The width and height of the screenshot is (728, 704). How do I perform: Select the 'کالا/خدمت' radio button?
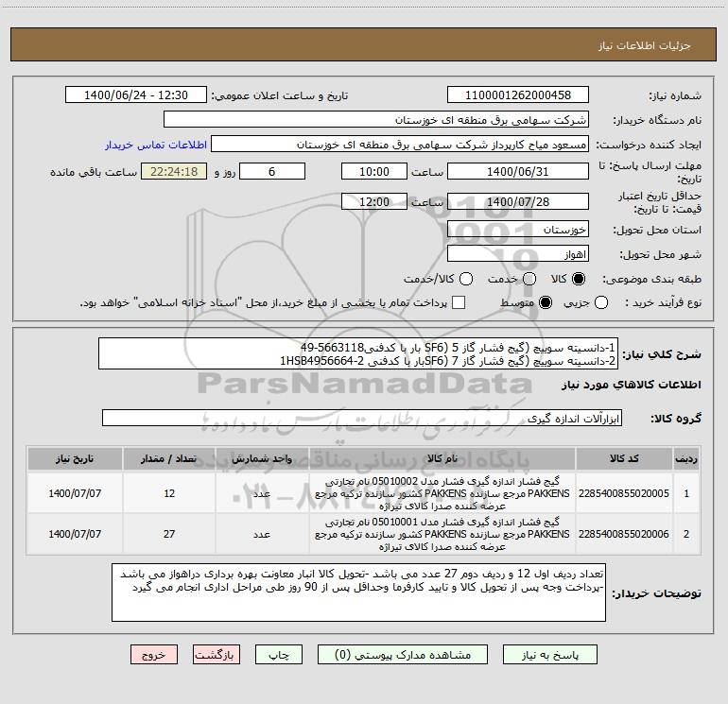(x=466, y=279)
